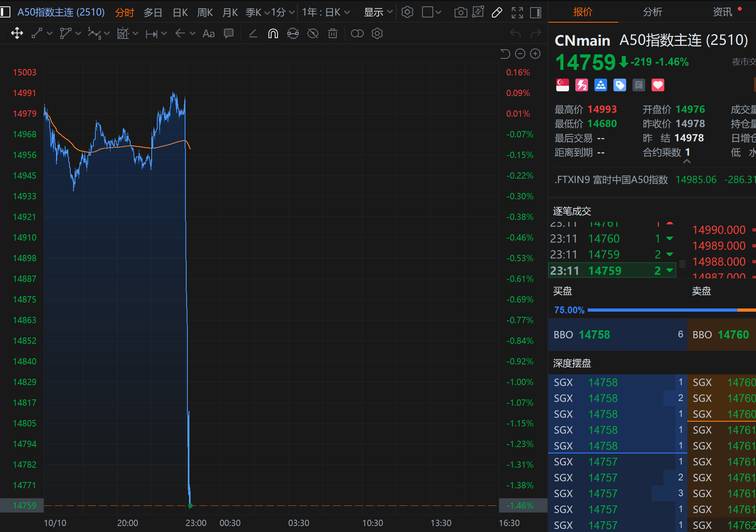Viewport: 756px width, 532px height.
Task: Toggle hide drawings eye icon
Action: tap(313, 34)
